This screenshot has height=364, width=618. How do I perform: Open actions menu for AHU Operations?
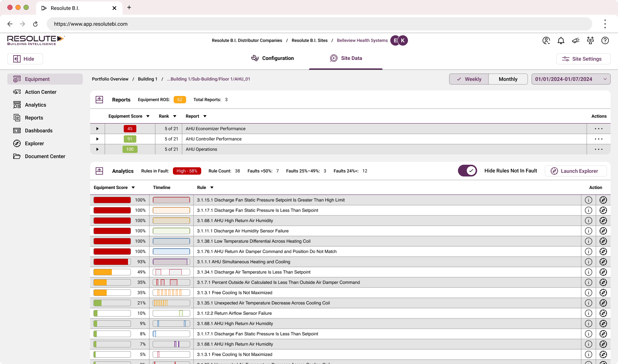[599, 149]
